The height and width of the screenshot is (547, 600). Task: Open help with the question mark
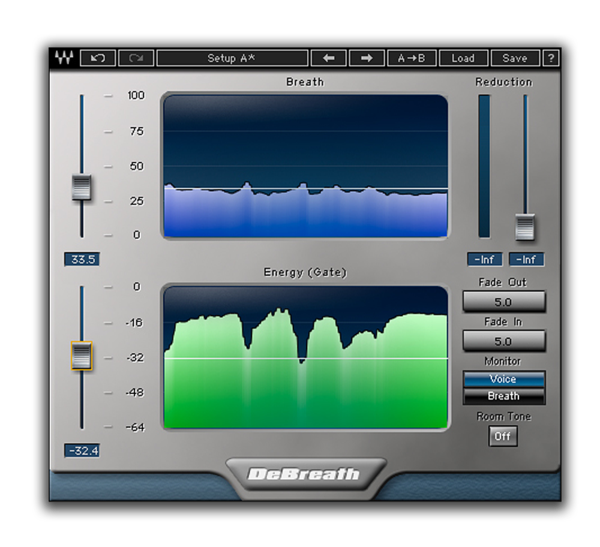click(551, 58)
